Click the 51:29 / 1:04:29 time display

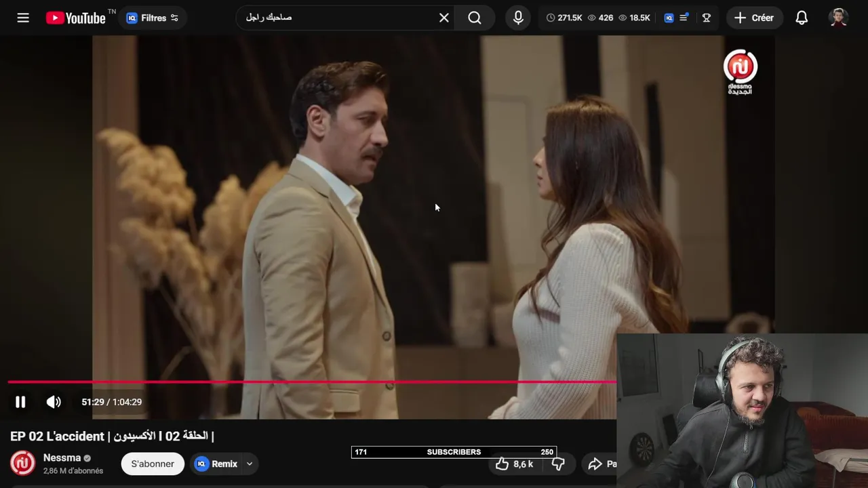click(112, 402)
